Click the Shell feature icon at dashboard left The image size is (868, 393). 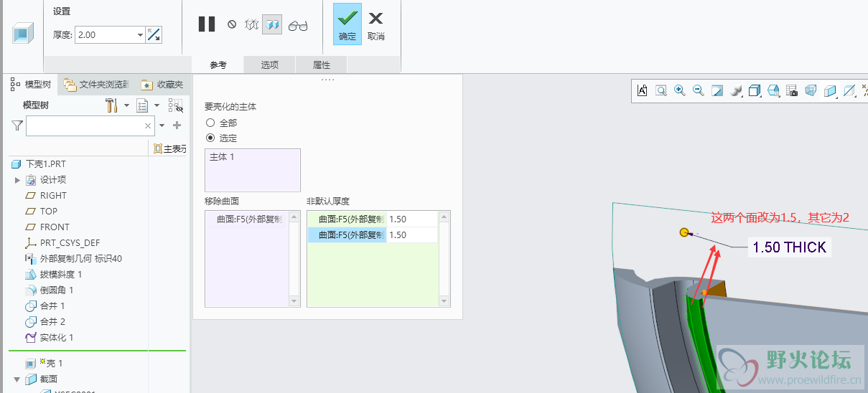coord(22,34)
